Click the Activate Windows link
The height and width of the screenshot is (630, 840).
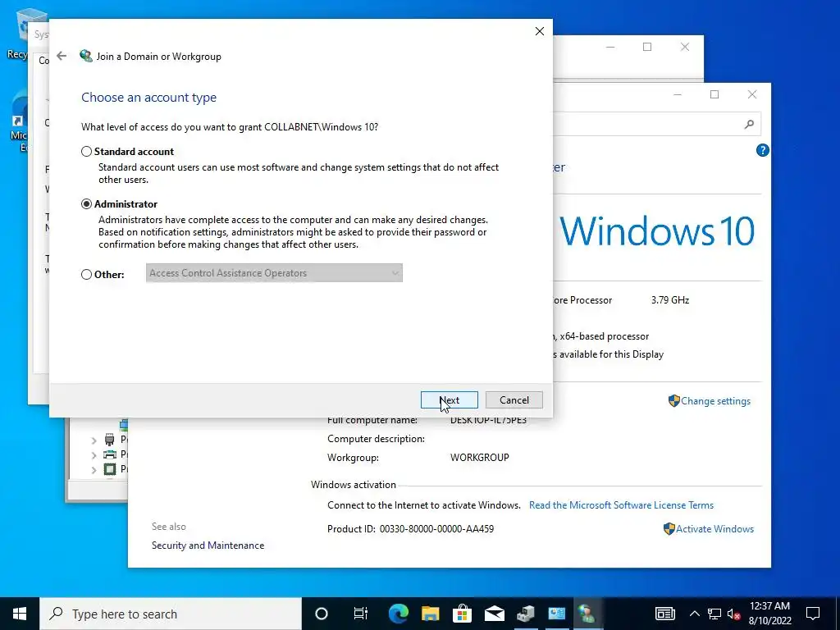point(714,529)
